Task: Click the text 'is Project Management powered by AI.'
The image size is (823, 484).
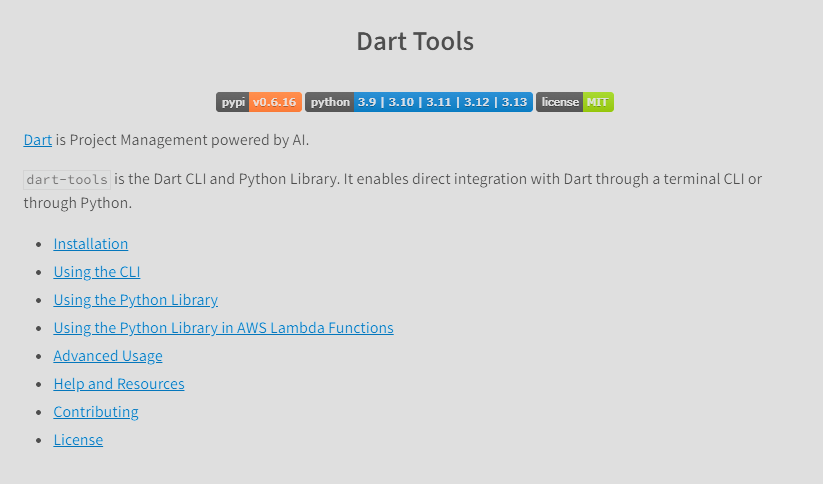Action: pos(182,140)
